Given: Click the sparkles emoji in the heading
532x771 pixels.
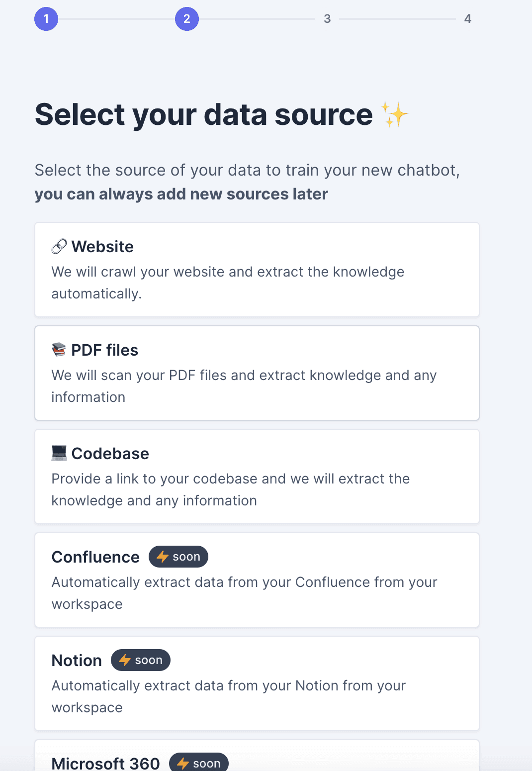Looking at the screenshot, I should coord(394,114).
